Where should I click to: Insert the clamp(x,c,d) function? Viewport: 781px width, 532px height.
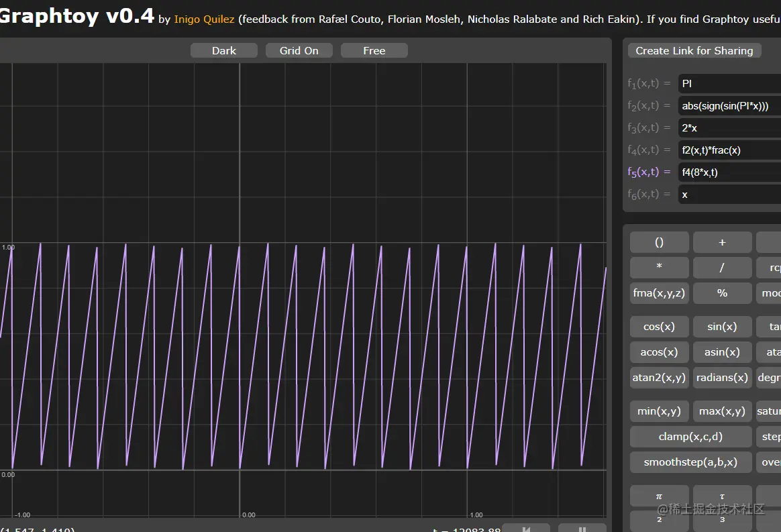691,436
